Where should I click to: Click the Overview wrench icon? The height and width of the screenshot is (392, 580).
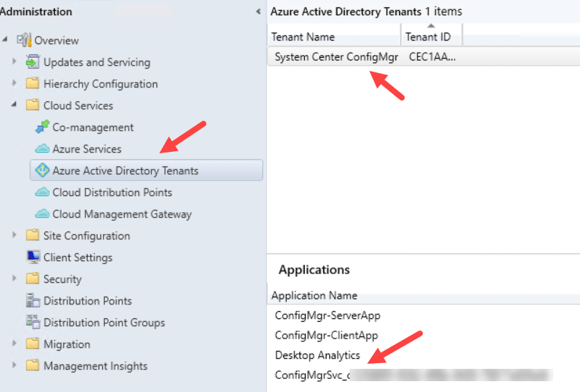pyautogui.click(x=24, y=40)
